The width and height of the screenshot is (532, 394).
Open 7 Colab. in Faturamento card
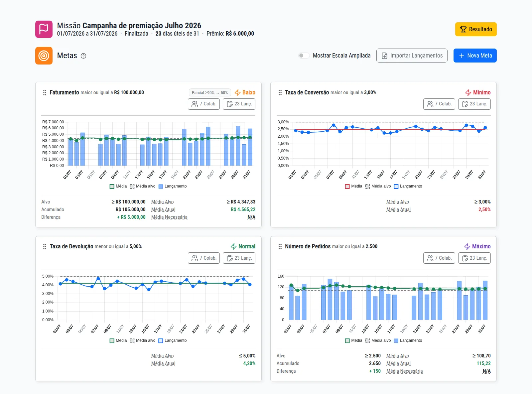(204, 104)
